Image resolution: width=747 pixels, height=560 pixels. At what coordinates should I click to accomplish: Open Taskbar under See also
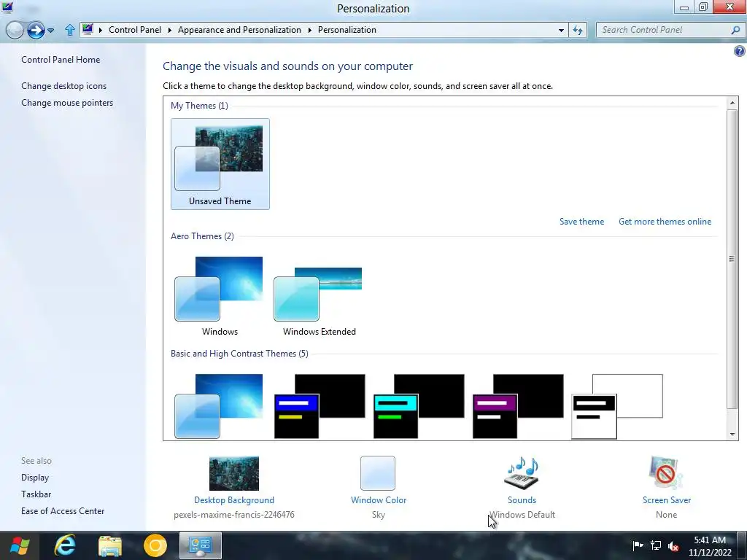[36, 494]
